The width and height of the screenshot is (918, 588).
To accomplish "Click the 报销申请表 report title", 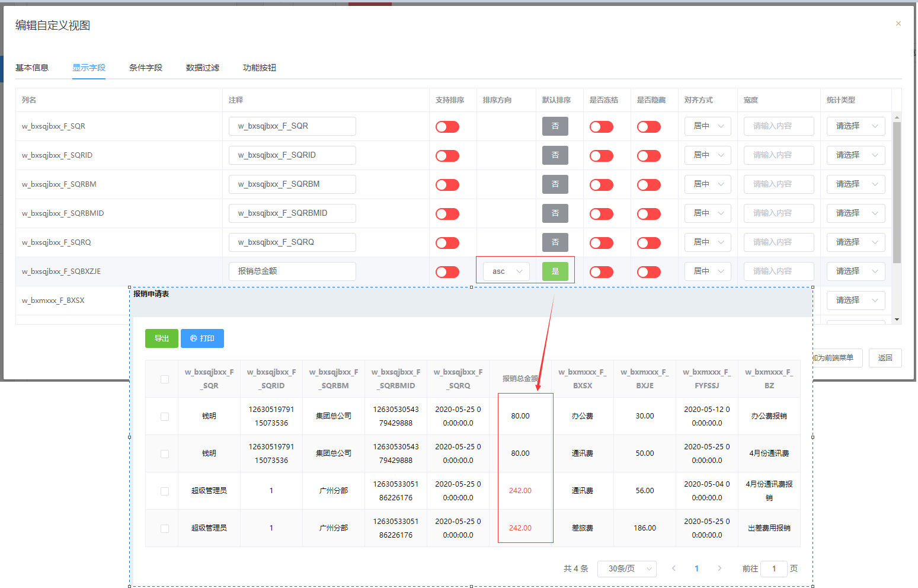I will coord(151,294).
